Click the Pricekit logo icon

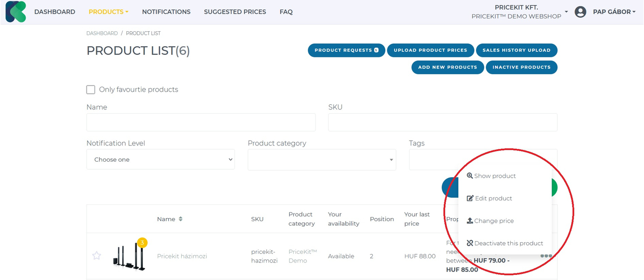click(16, 12)
